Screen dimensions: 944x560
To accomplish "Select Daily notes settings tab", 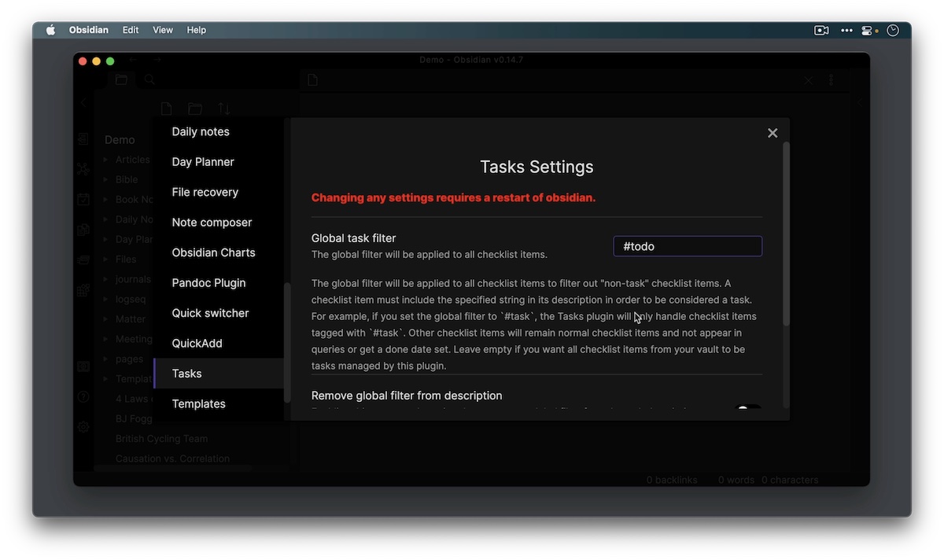I will pos(219,131).
